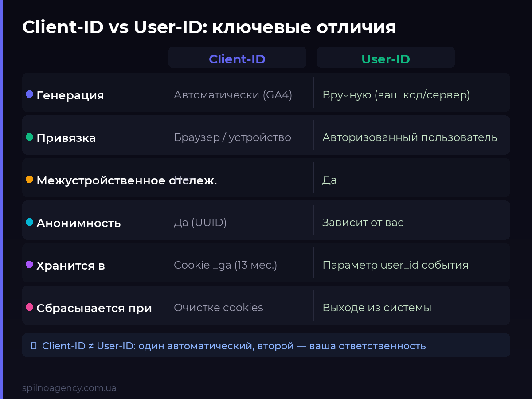Click the cell Авторизованный пользователь
This screenshot has width=532, height=399.
[410, 137]
